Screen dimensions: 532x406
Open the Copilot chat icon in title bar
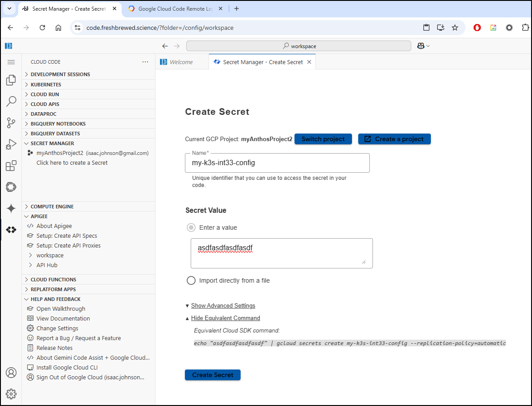[x=421, y=46]
